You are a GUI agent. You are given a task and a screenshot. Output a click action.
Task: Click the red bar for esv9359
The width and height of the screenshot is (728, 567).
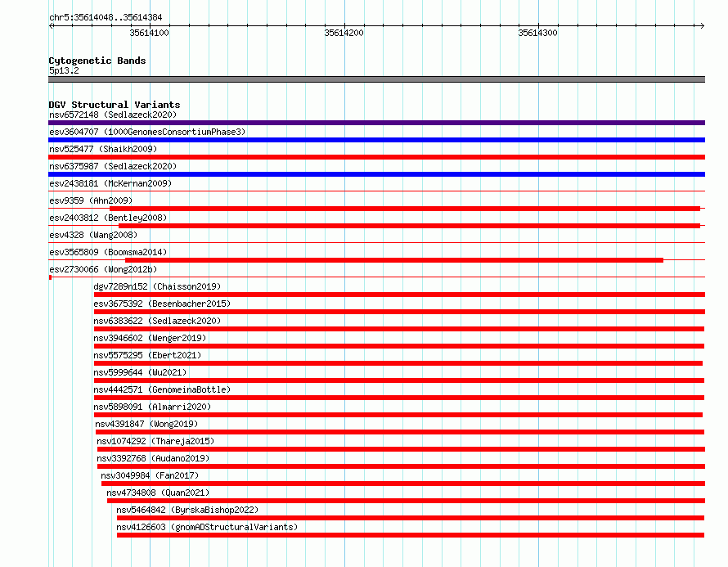click(x=405, y=209)
